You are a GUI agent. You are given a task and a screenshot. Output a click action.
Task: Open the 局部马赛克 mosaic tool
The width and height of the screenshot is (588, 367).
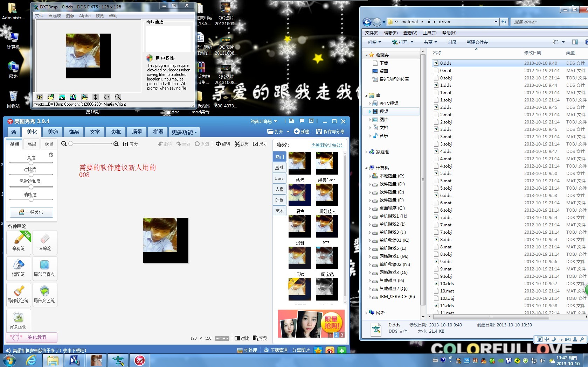(44, 268)
